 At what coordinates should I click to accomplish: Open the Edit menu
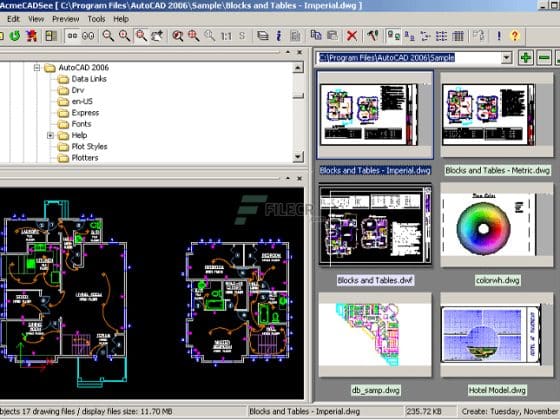click(x=14, y=19)
